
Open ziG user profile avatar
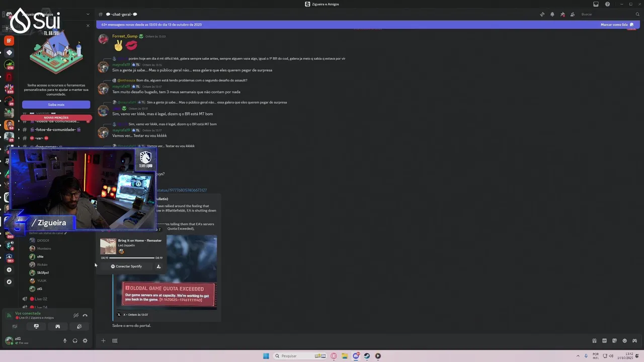coord(9,340)
